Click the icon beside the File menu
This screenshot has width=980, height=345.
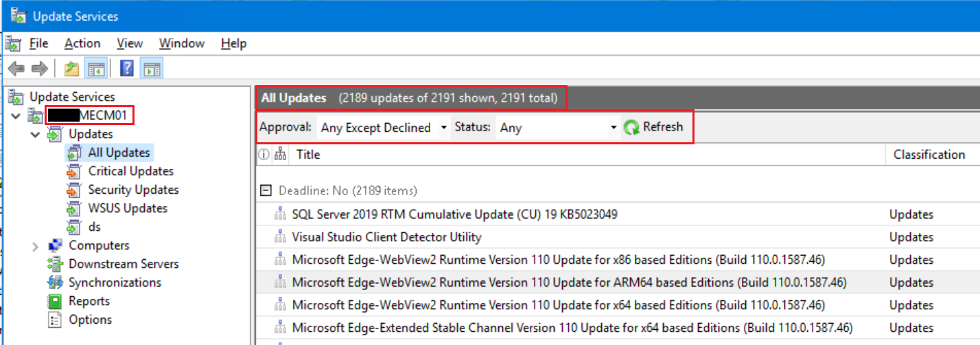click(13, 44)
